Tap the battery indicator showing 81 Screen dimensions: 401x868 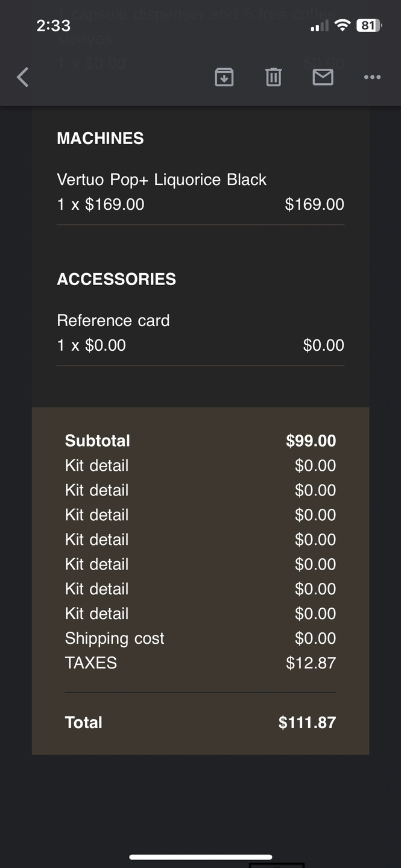pos(368,25)
